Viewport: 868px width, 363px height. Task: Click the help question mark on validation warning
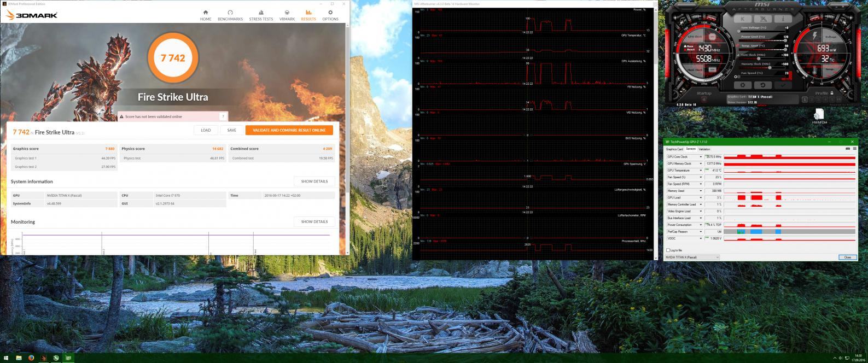click(x=223, y=116)
